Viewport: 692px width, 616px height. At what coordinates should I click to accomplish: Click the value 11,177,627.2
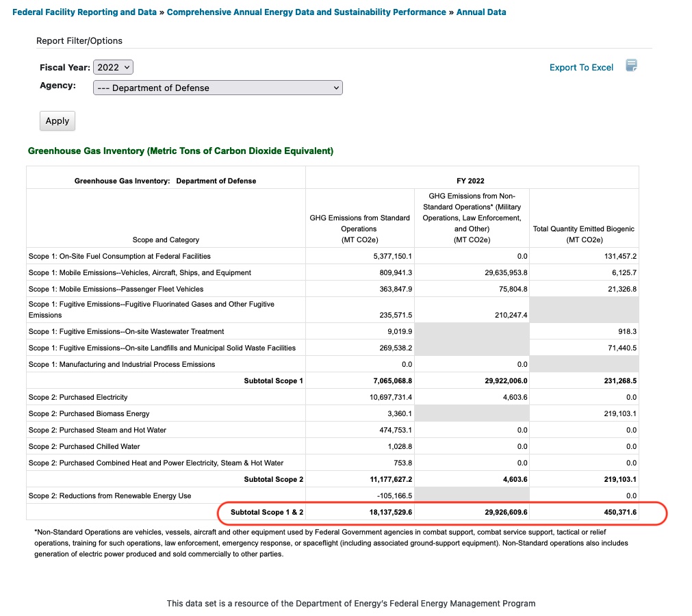(x=391, y=479)
